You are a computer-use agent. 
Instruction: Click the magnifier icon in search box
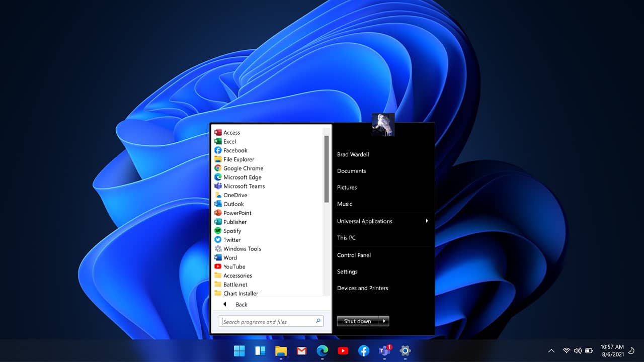pos(318,321)
